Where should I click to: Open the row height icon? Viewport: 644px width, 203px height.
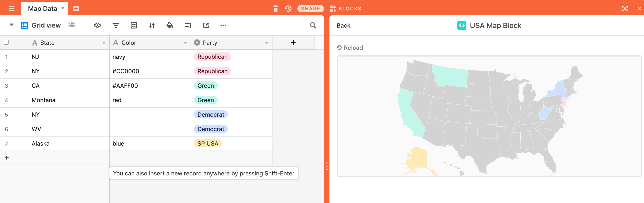coord(188,25)
